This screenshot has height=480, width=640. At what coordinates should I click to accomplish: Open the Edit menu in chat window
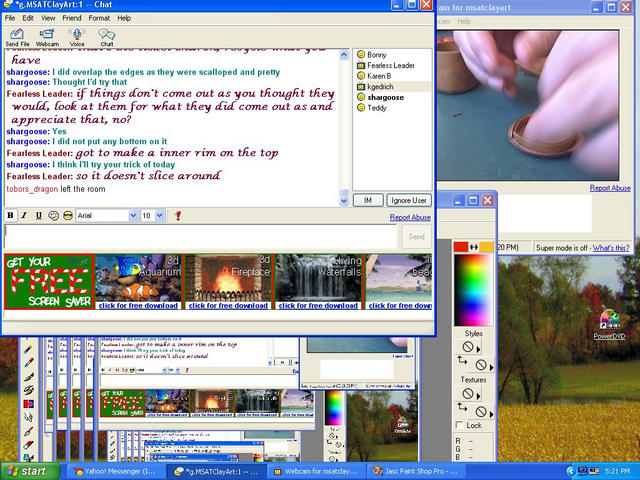(28, 18)
